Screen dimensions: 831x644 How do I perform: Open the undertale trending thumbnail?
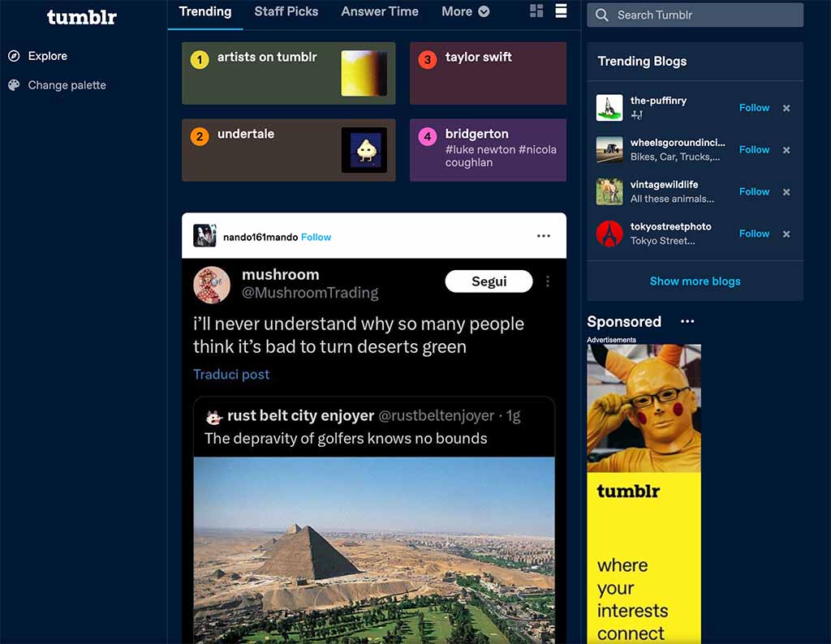(x=364, y=150)
